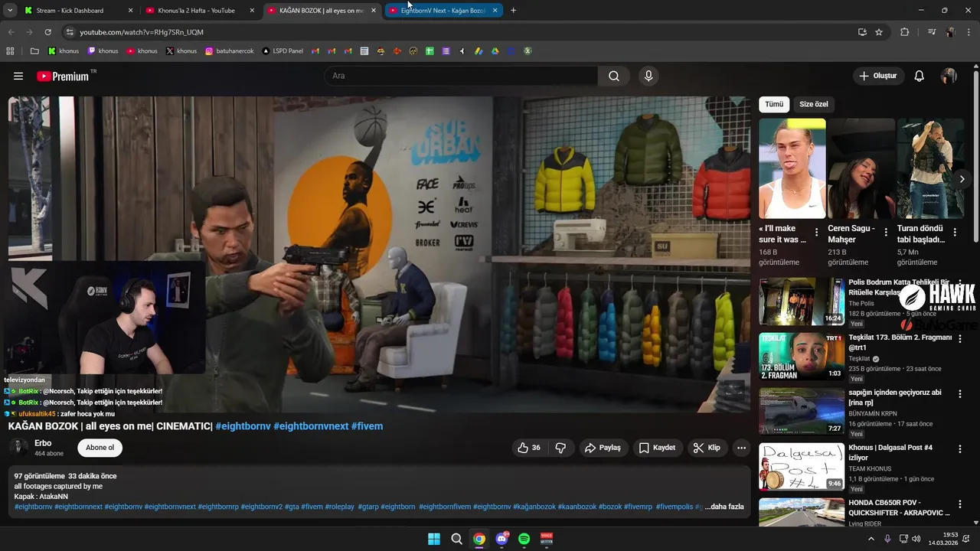
Task: Open the Twitch khonus bookmark
Action: click(103, 51)
